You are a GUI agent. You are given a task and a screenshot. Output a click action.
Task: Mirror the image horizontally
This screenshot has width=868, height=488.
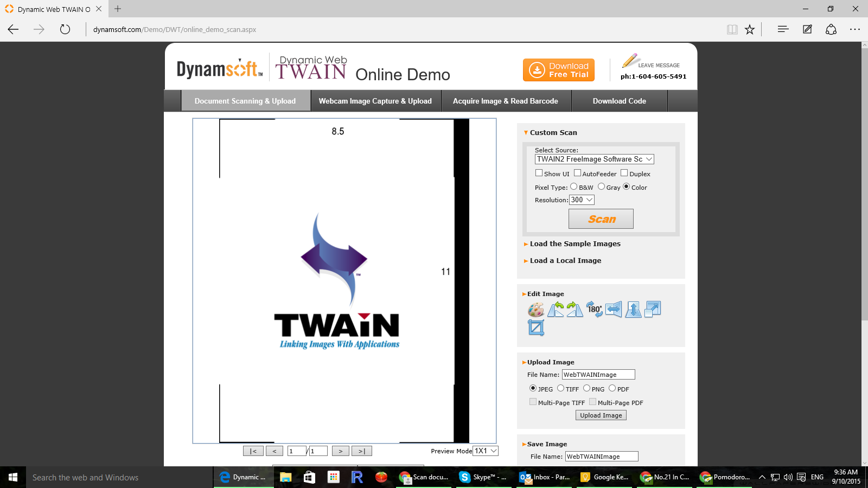(x=614, y=310)
